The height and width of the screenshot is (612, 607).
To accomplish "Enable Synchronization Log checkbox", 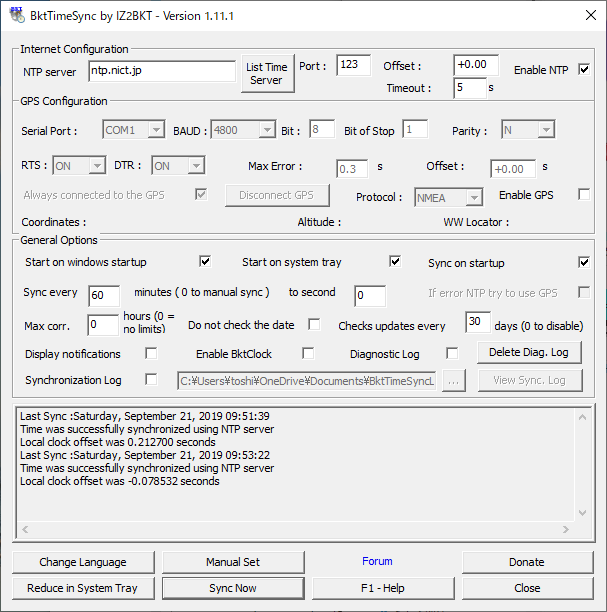I will point(151,379).
